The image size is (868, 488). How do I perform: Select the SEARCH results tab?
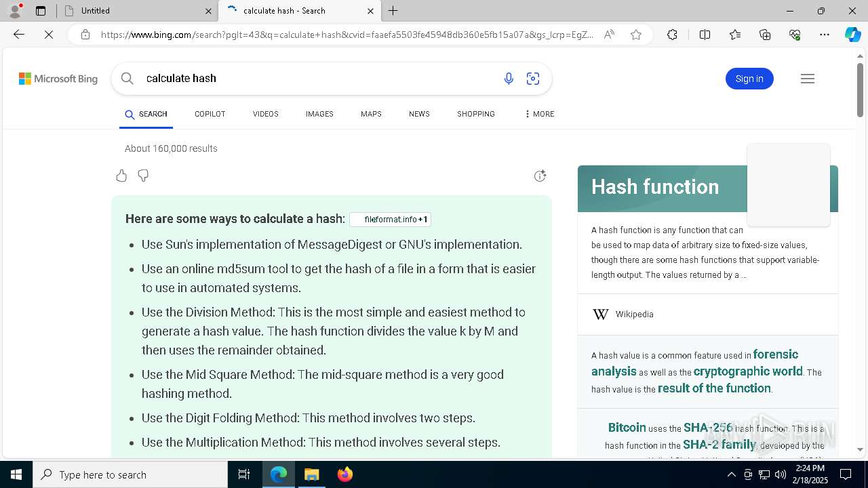pyautogui.click(x=146, y=114)
